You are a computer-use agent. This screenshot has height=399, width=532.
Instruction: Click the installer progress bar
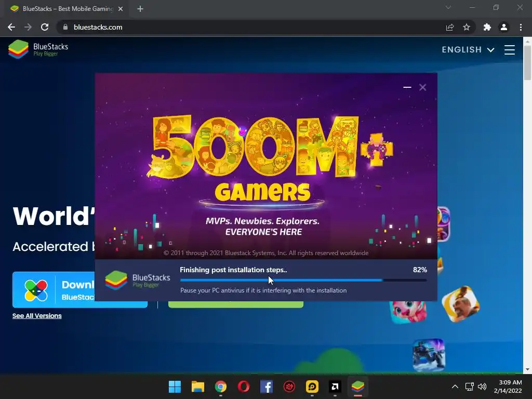point(303,280)
